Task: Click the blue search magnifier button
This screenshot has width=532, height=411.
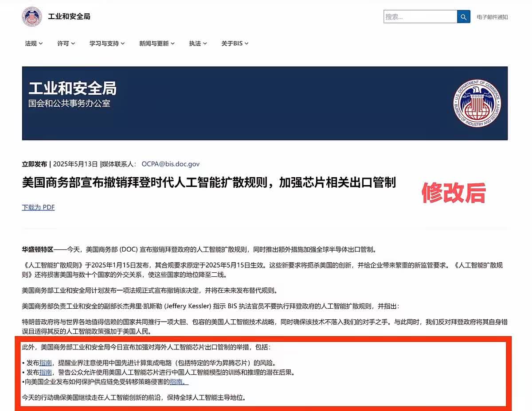Action: point(463,17)
